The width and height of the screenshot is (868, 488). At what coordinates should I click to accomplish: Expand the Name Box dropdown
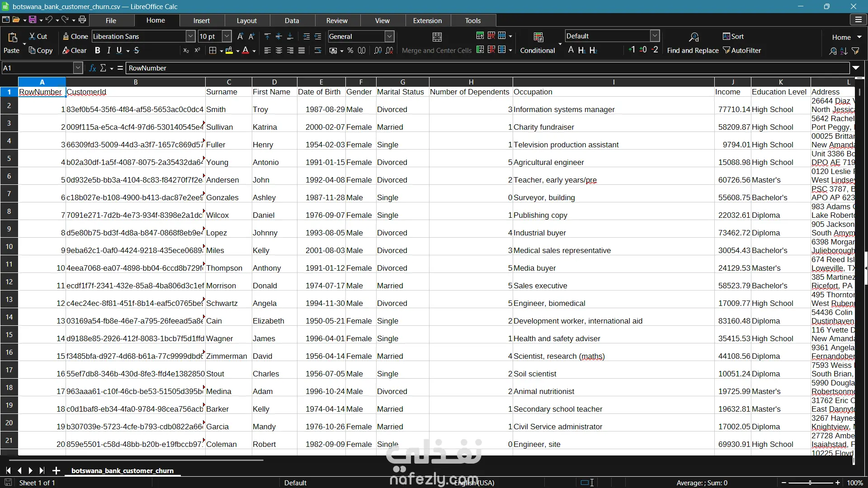tap(78, 68)
